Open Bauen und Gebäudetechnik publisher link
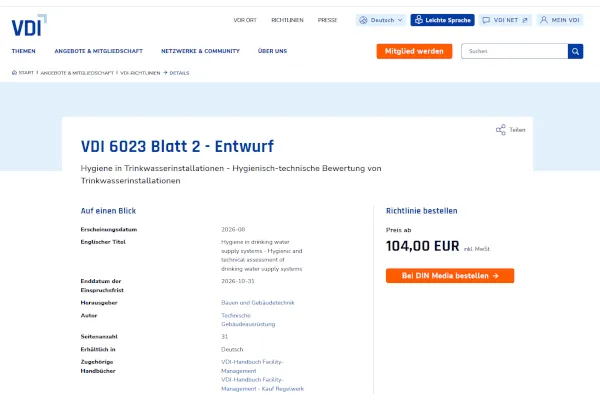This screenshot has width=600, height=400. tap(258, 303)
